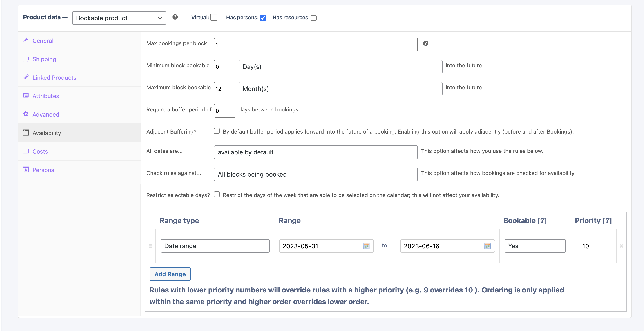The height and width of the screenshot is (331, 644).
Task: Click the chain link icon beside Linked Products
Action: (x=26, y=77)
